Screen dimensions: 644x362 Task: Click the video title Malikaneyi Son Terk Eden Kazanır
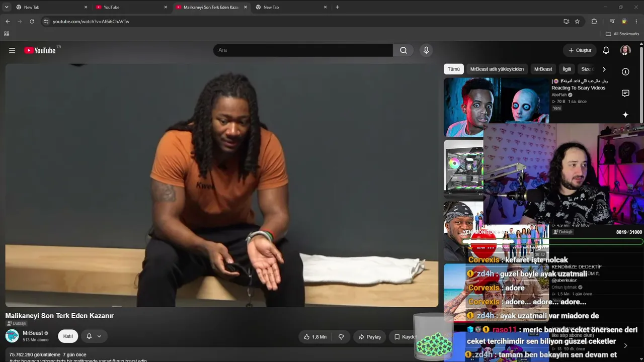tap(59, 316)
